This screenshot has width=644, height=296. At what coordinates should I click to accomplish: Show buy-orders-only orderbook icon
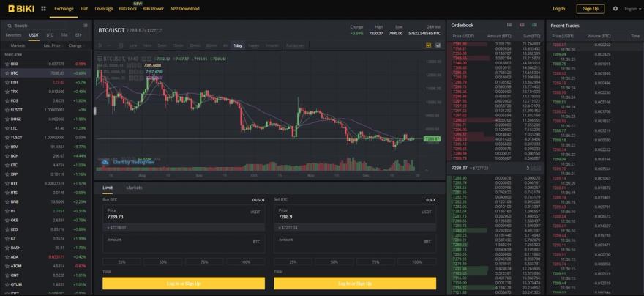point(535,25)
